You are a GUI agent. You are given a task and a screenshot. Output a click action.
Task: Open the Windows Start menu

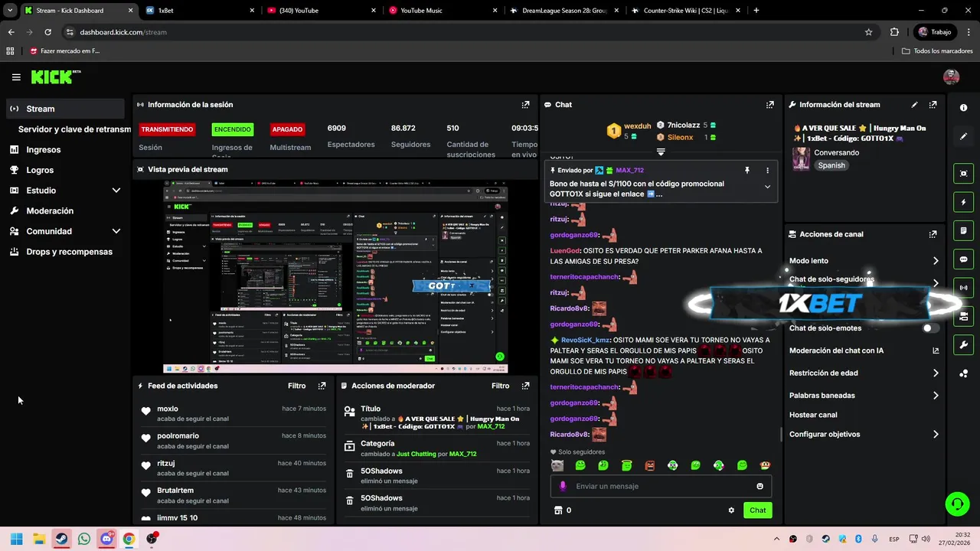coord(17,539)
